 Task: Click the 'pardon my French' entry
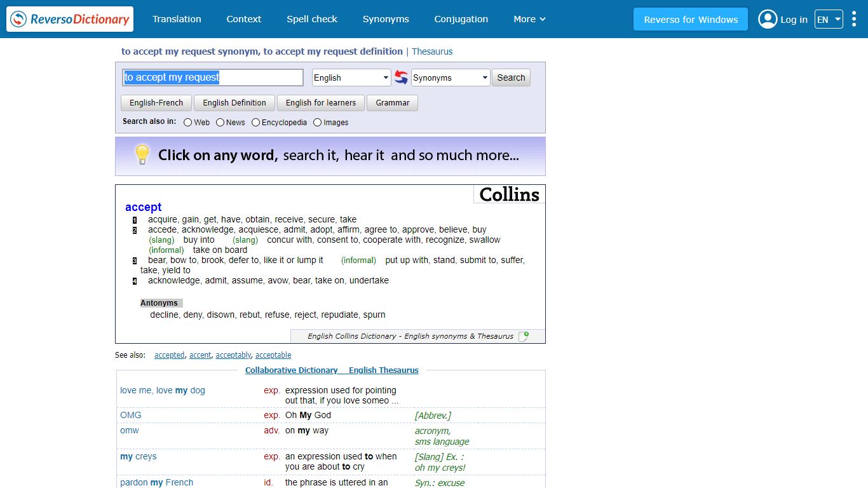pyautogui.click(x=157, y=482)
